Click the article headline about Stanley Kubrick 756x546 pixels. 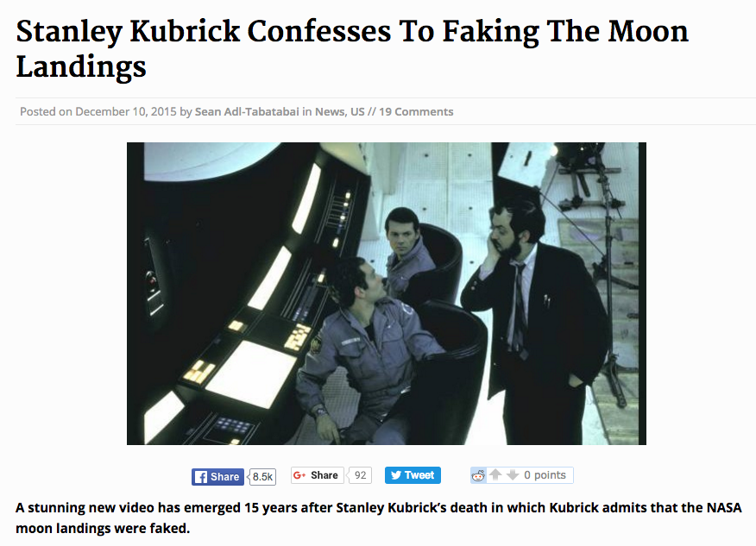click(x=352, y=48)
